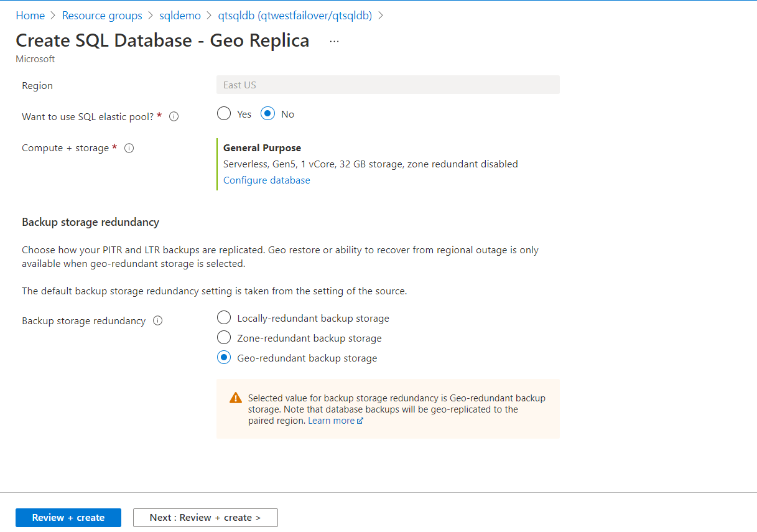Choose Zone-redundant backup storage
757x532 pixels.
click(224, 338)
